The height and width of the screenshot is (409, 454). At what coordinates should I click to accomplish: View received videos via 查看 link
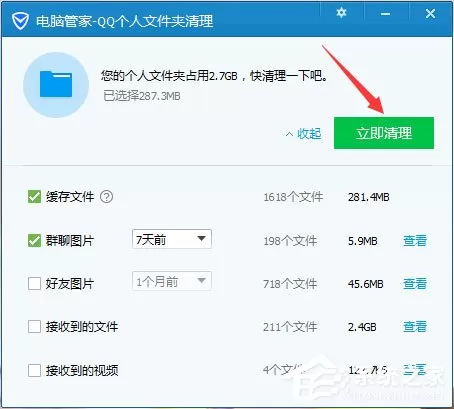pyautogui.click(x=415, y=370)
